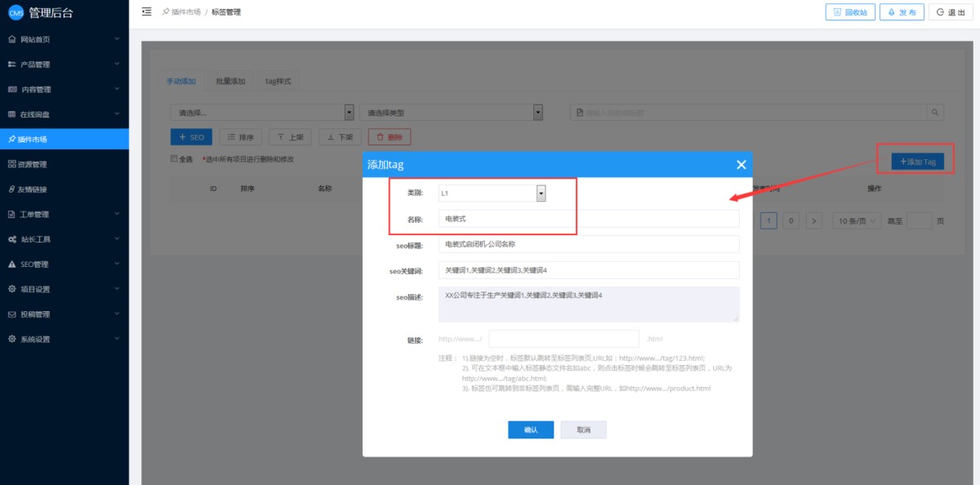980x485 pixels.
Task: Open the 10 条/页 page size dropdown
Action: click(x=856, y=220)
